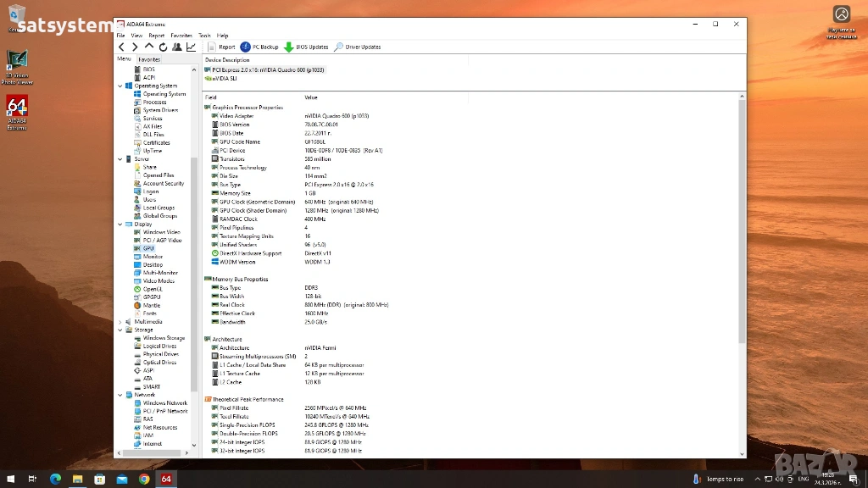Expand the Multimedia tree node
This screenshot has width=868, height=488.
pyautogui.click(x=120, y=322)
